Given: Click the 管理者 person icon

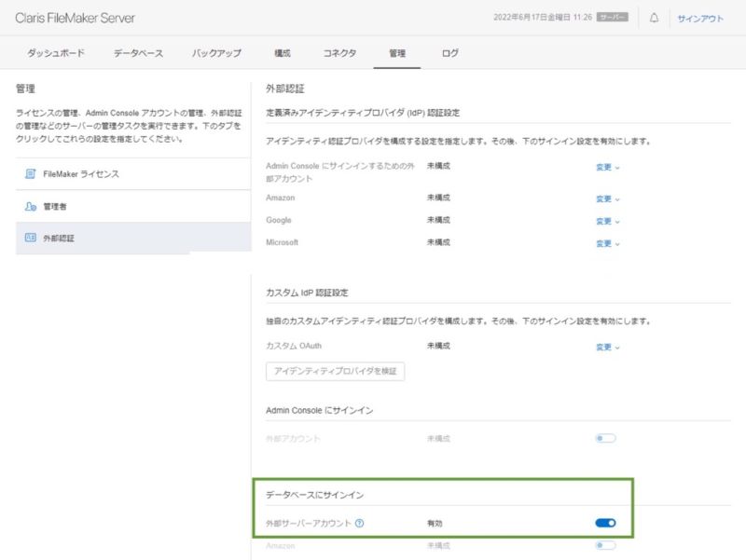Looking at the screenshot, I should click(31, 206).
